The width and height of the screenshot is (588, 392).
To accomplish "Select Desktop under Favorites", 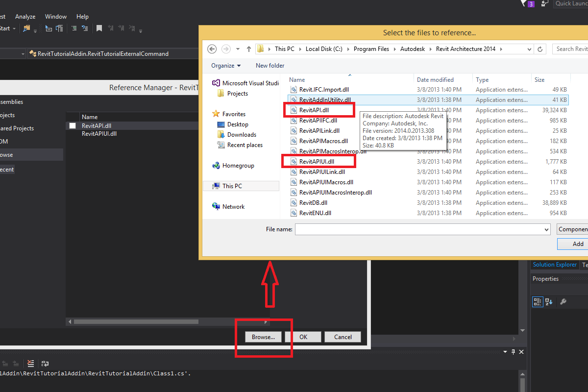I will (x=238, y=124).
